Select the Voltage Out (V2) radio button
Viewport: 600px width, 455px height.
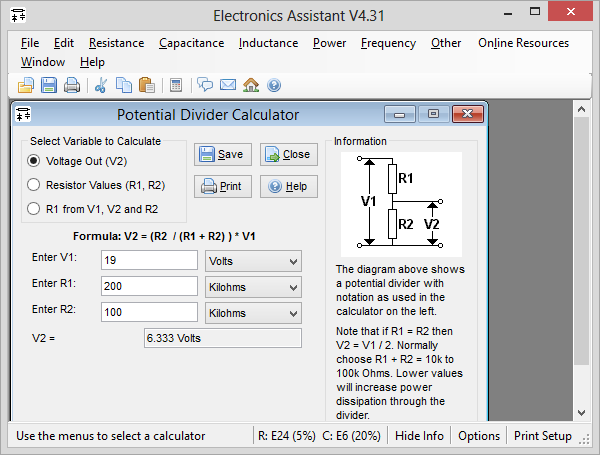coord(34,160)
